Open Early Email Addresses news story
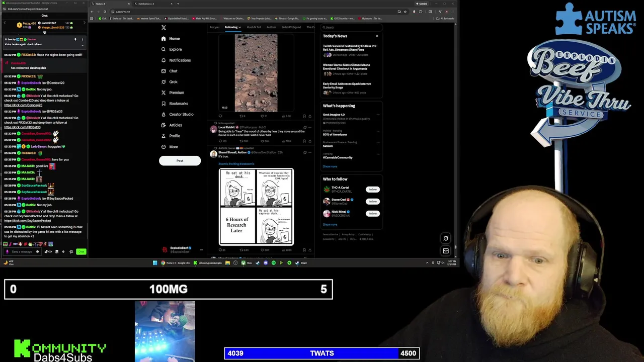 click(351, 88)
